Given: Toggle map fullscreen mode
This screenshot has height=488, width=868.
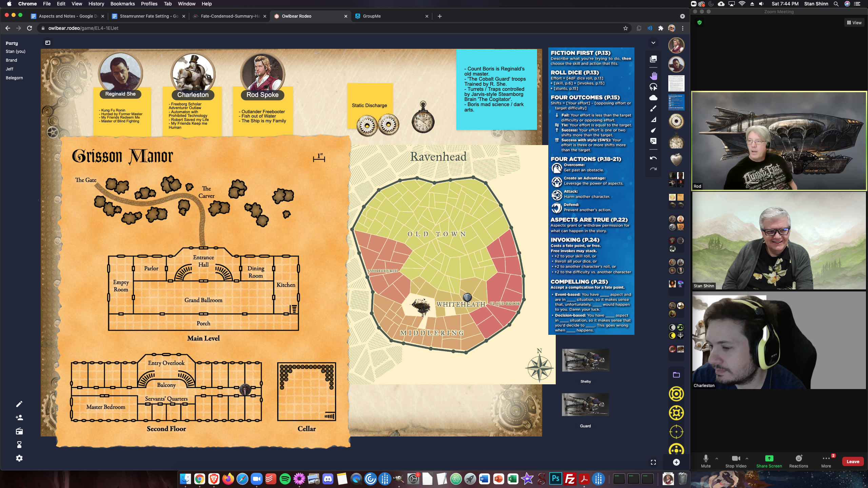Looking at the screenshot, I should click(x=653, y=462).
